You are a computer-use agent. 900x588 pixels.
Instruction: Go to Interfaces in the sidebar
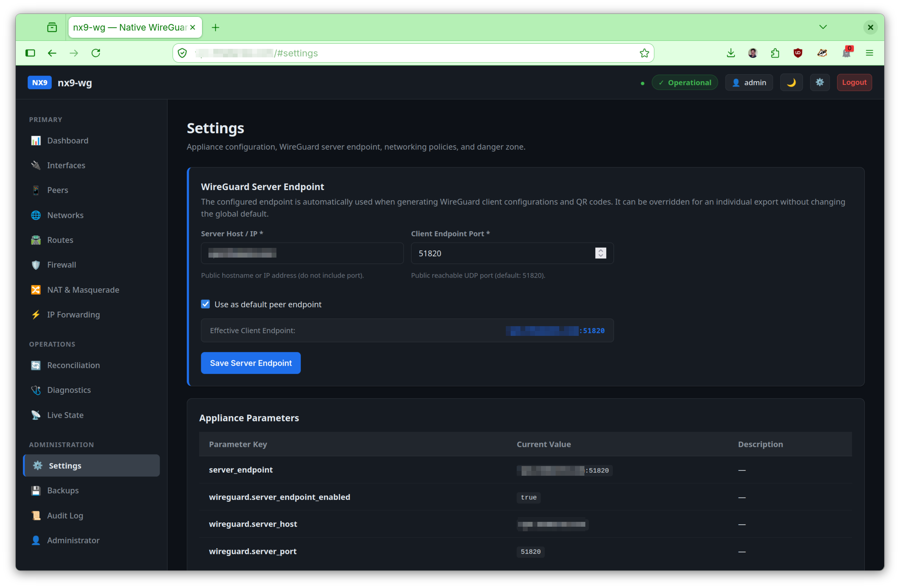tap(91, 165)
